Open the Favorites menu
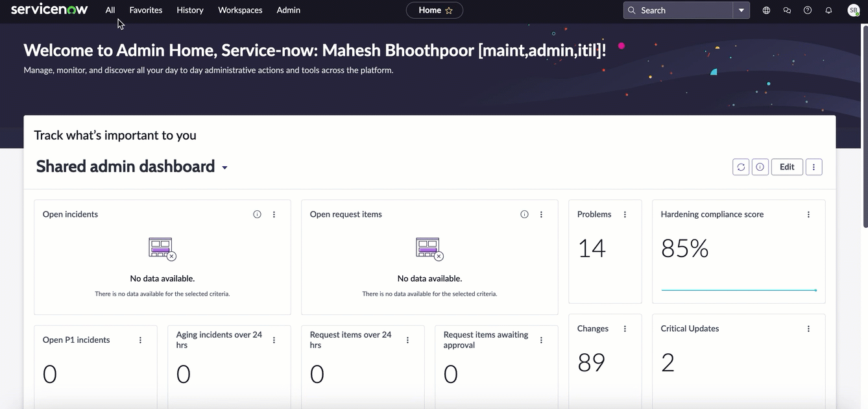The width and height of the screenshot is (868, 409). pyautogui.click(x=146, y=10)
